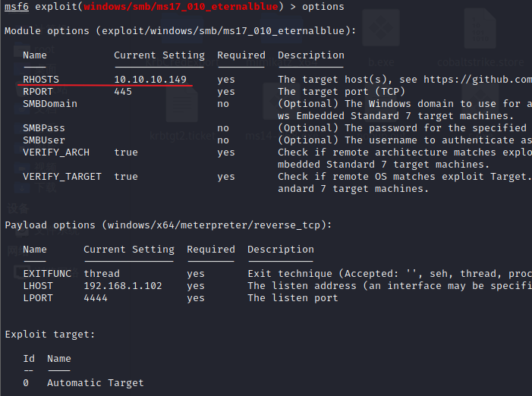
Task: Click the "no" in the SMBDomain row
Action: (223, 104)
